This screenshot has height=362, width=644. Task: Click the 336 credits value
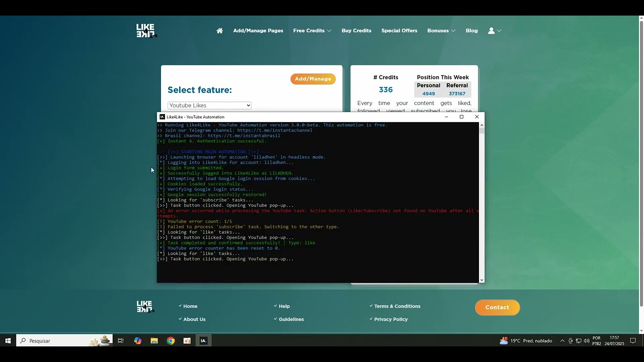point(386,89)
